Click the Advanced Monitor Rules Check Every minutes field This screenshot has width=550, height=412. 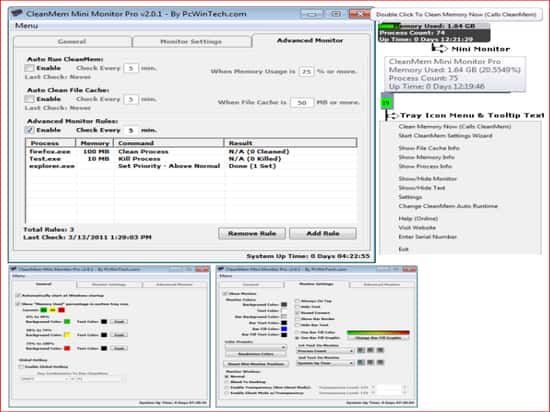tap(131, 130)
